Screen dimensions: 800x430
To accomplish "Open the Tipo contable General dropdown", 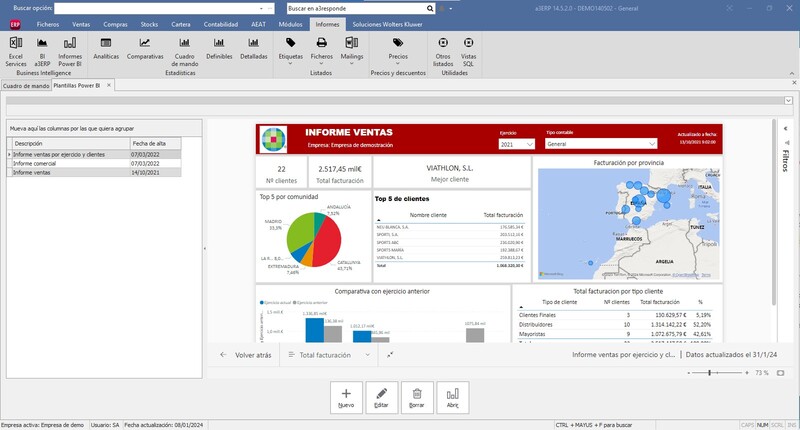I will (x=600, y=144).
